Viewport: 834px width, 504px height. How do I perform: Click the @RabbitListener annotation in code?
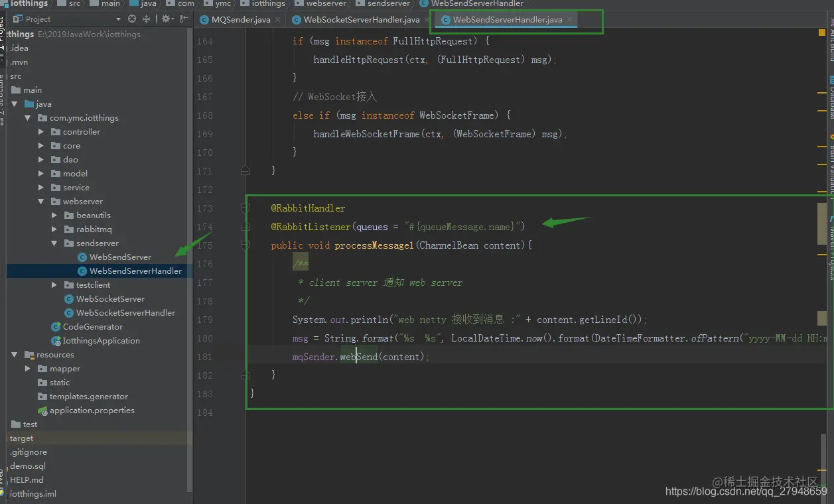(311, 227)
